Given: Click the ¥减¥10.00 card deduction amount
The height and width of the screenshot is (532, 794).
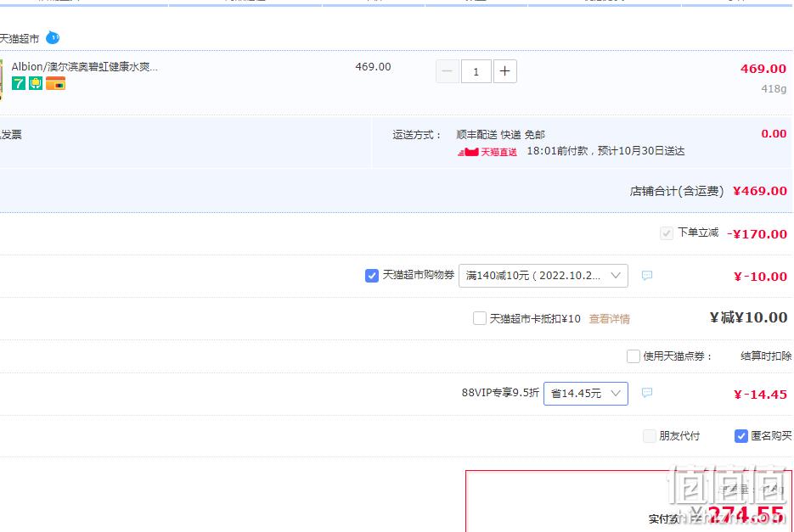Looking at the screenshot, I should 748,317.
